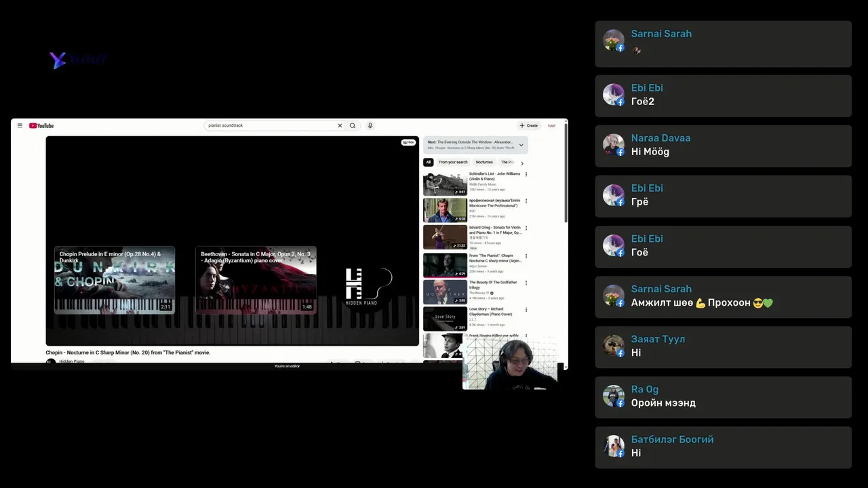
Task: Open Schindler's List video thumbnail
Action: [445, 183]
